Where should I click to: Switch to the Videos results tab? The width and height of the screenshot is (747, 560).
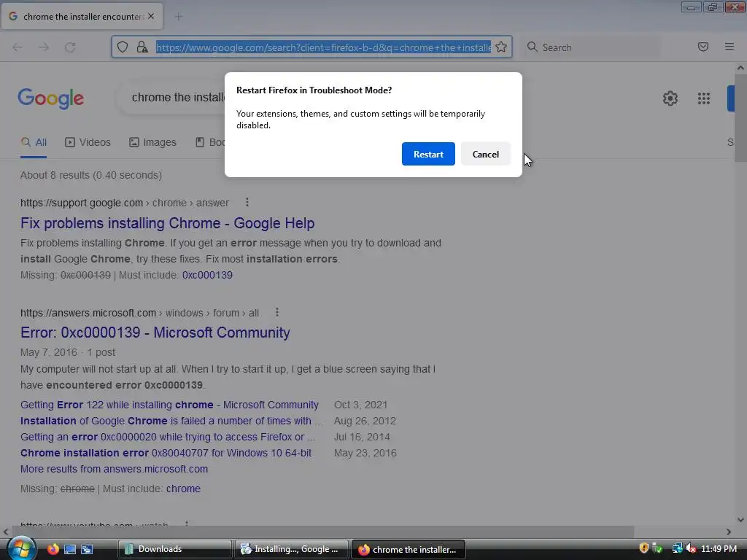pos(88,142)
